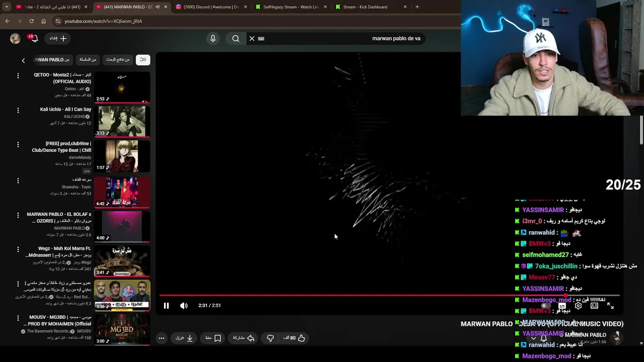
Task: Open MOUSV MG3BD video thumbnail
Action: pos(122,330)
